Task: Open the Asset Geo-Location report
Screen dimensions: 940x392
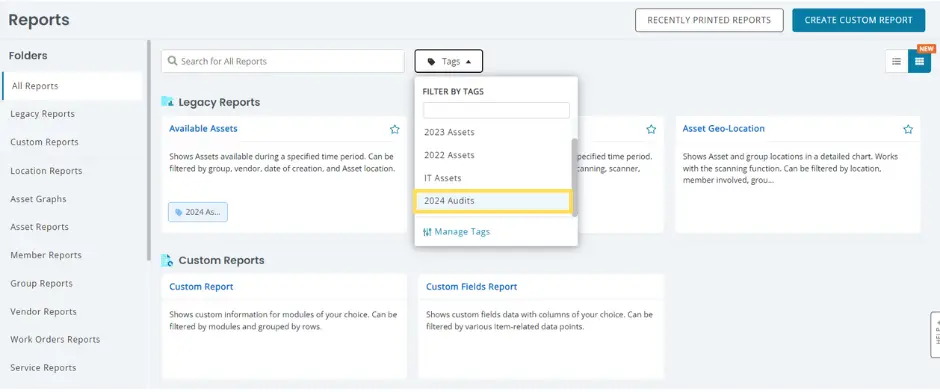Action: click(x=724, y=128)
